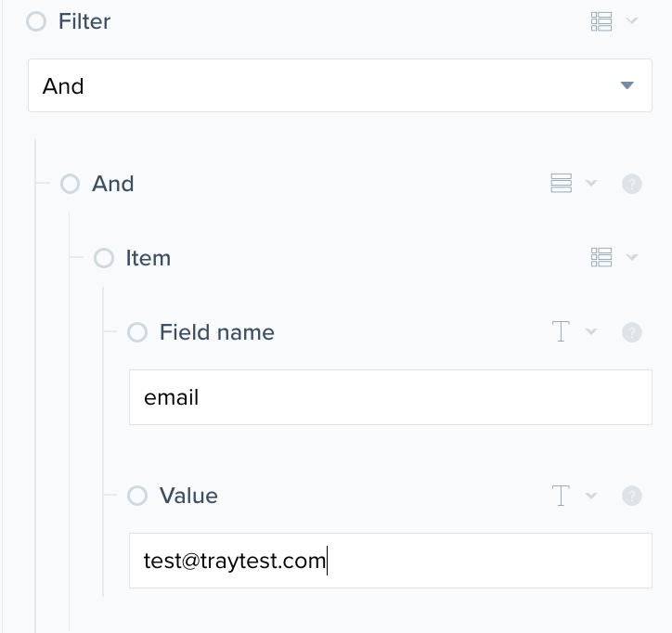Open help for the And property
672x633 pixels.
(x=632, y=184)
